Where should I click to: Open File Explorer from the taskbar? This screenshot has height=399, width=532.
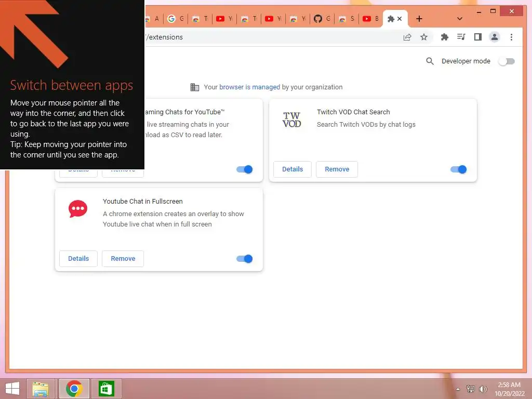pos(41,389)
